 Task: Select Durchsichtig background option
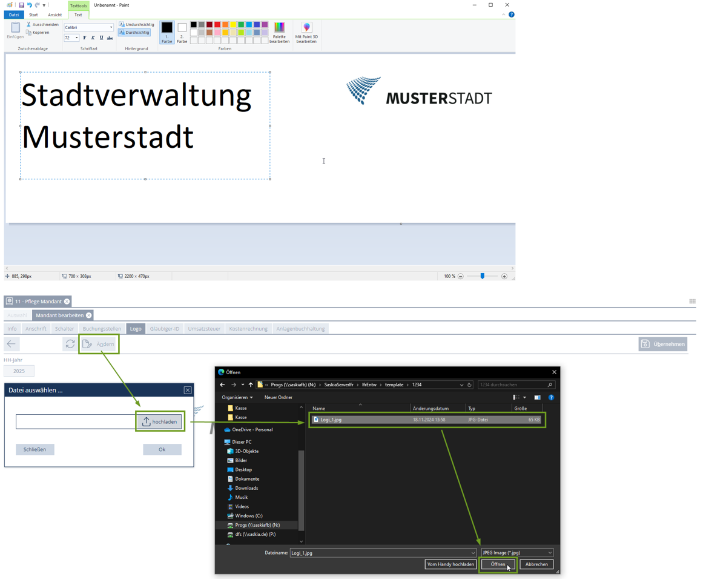[x=134, y=33]
